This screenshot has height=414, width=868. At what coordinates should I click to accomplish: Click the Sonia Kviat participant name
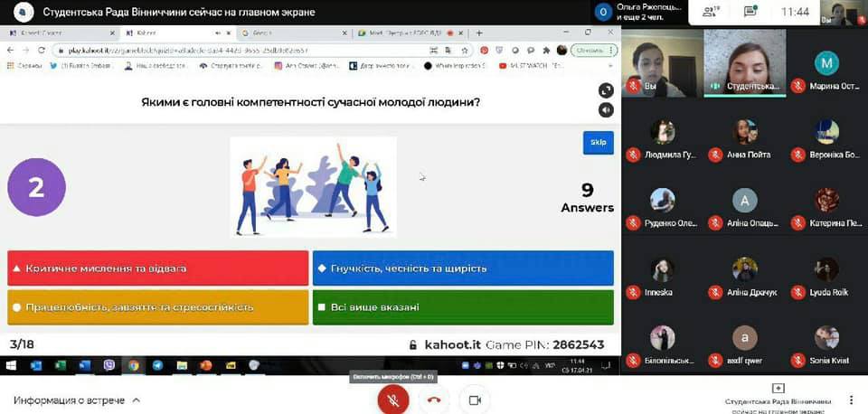coord(829,361)
